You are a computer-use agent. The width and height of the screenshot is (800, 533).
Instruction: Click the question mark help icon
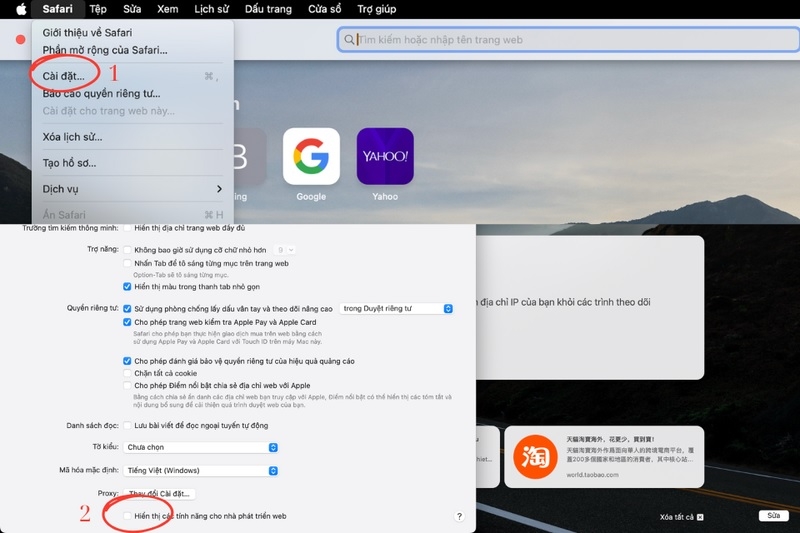459,516
